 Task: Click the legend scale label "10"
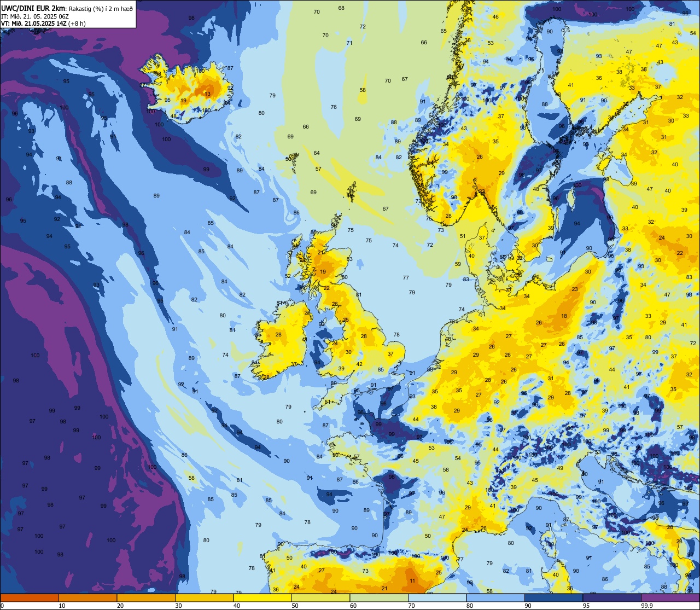pyautogui.click(x=62, y=606)
